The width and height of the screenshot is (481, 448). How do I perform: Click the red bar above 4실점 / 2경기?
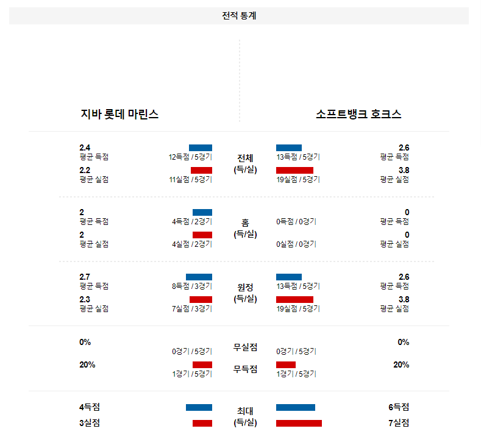[202, 235]
